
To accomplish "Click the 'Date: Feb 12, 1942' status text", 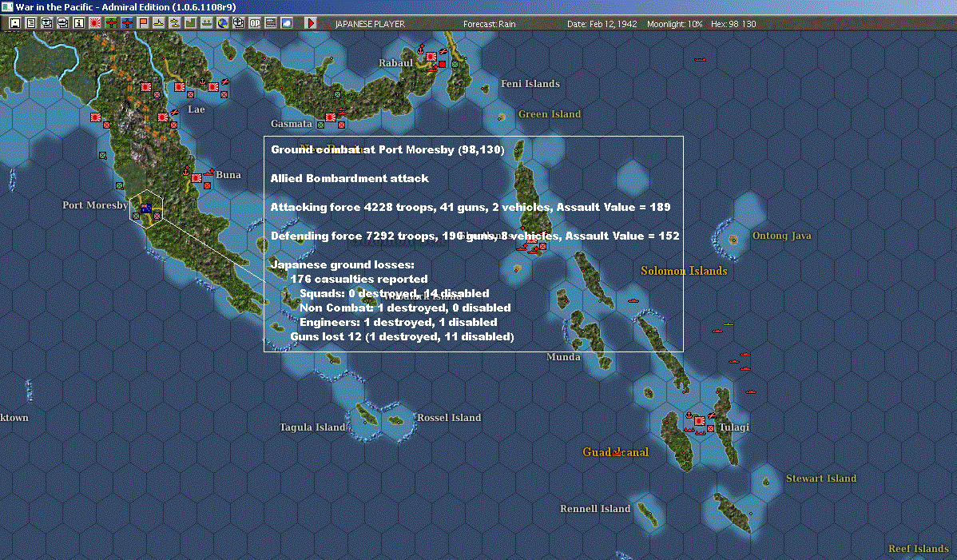I will coord(602,24).
